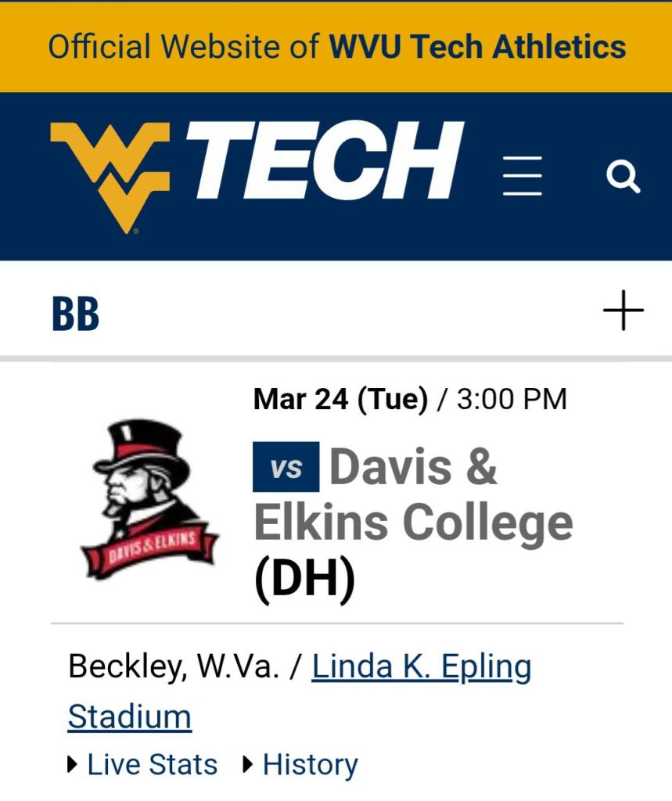
Task: Open the hamburger navigation menu
Action: pos(522,175)
